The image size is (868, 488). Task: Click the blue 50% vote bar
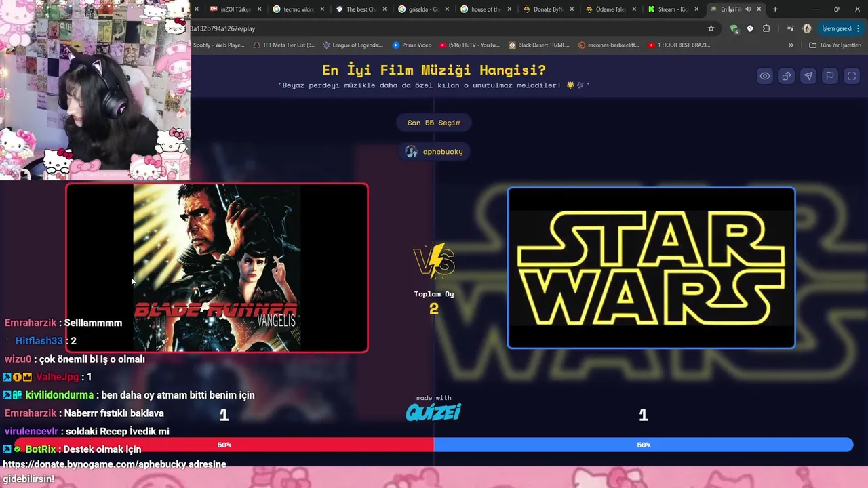click(x=644, y=445)
